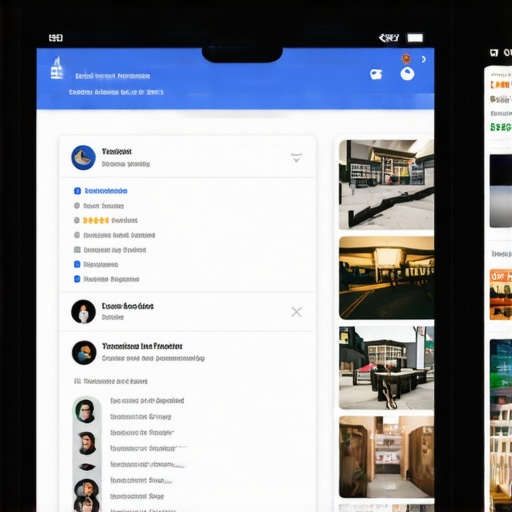Open the orange poster thumbnail in the right window

click(x=501, y=295)
